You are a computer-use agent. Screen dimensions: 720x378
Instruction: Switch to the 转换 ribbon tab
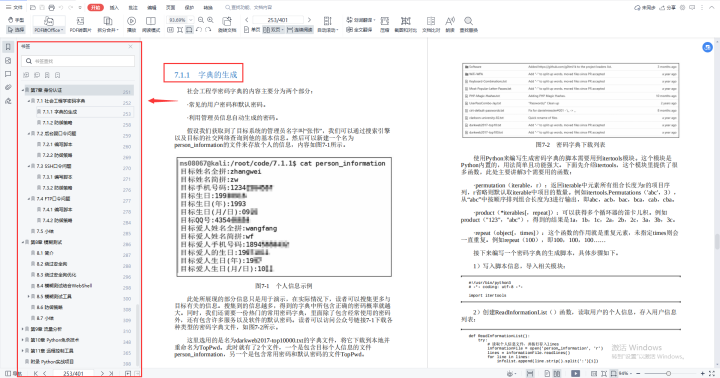[208, 7]
